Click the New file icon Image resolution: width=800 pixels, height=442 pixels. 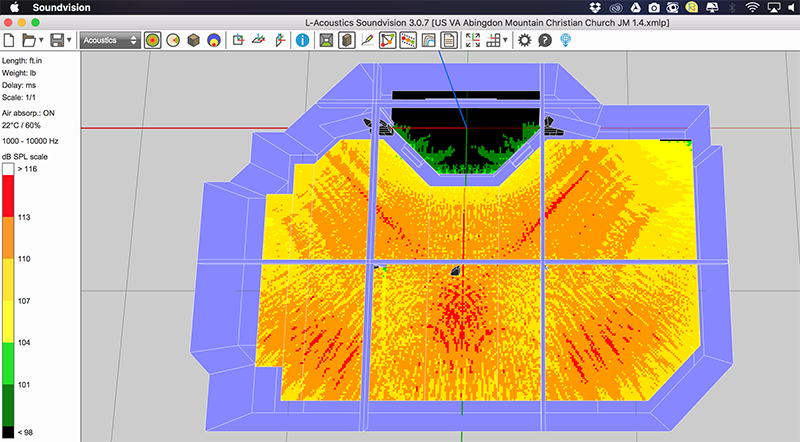tap(9, 41)
